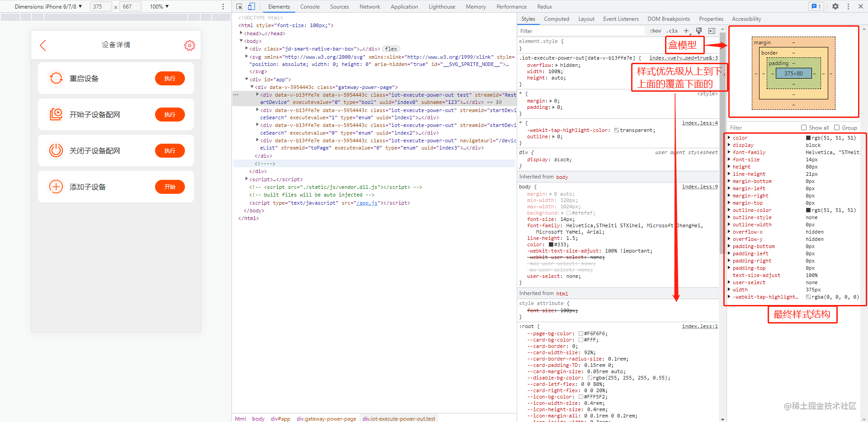Expand the script node in DOM tree
The image size is (868, 422).
click(x=246, y=179)
